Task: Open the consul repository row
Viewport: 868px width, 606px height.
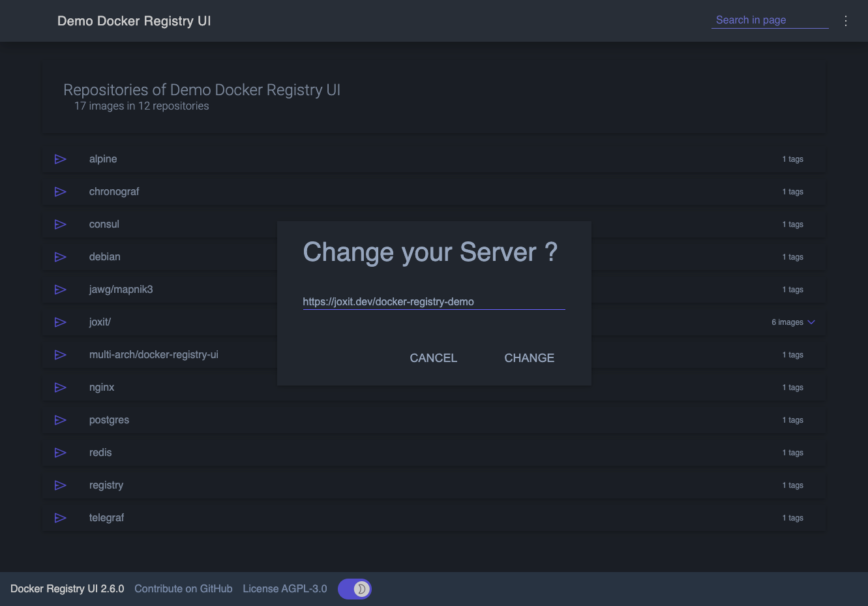Action: click(434, 224)
